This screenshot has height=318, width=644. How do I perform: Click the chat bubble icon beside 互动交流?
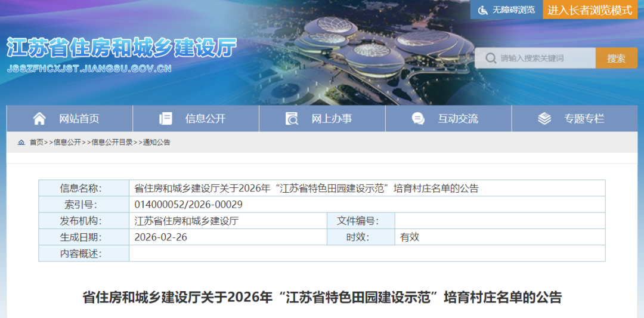(418, 119)
